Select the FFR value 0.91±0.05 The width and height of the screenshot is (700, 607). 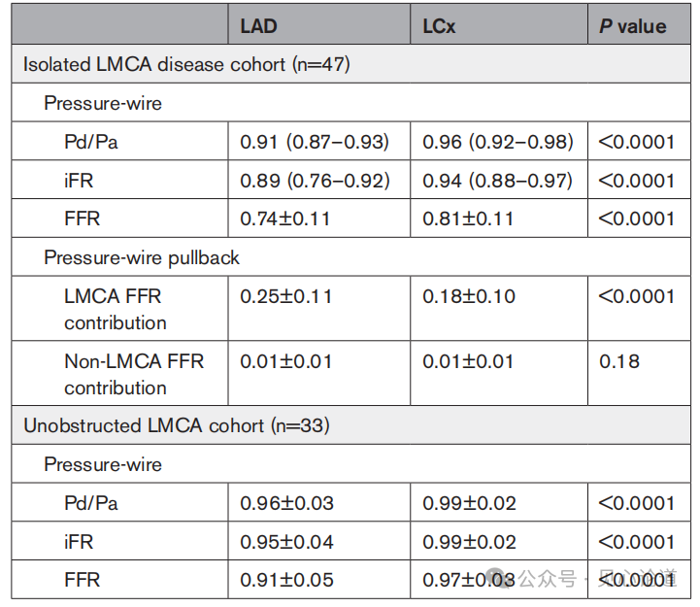click(x=286, y=580)
